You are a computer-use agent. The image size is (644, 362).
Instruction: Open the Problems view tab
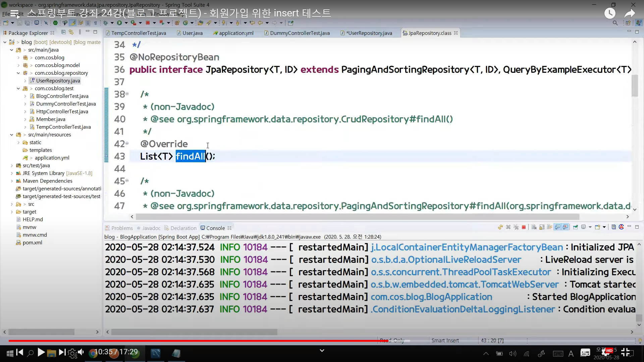tap(122, 228)
